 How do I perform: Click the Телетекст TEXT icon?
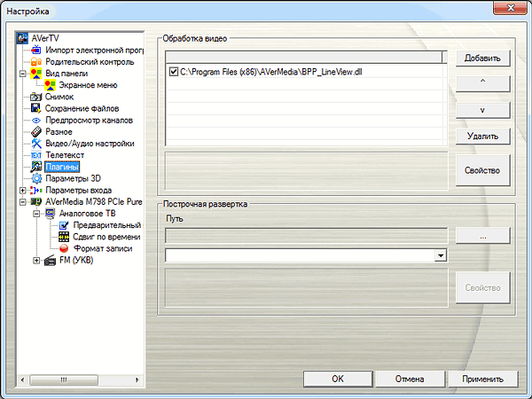(x=36, y=155)
